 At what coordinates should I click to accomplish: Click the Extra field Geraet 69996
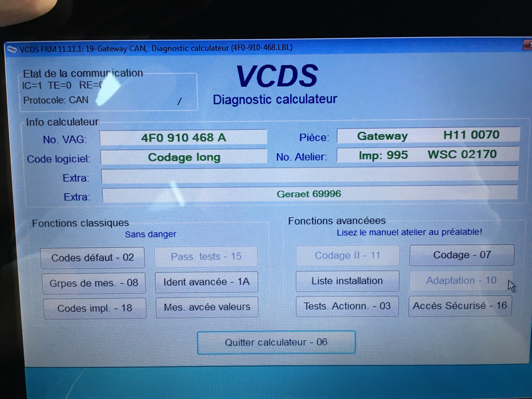pyautogui.click(x=310, y=194)
